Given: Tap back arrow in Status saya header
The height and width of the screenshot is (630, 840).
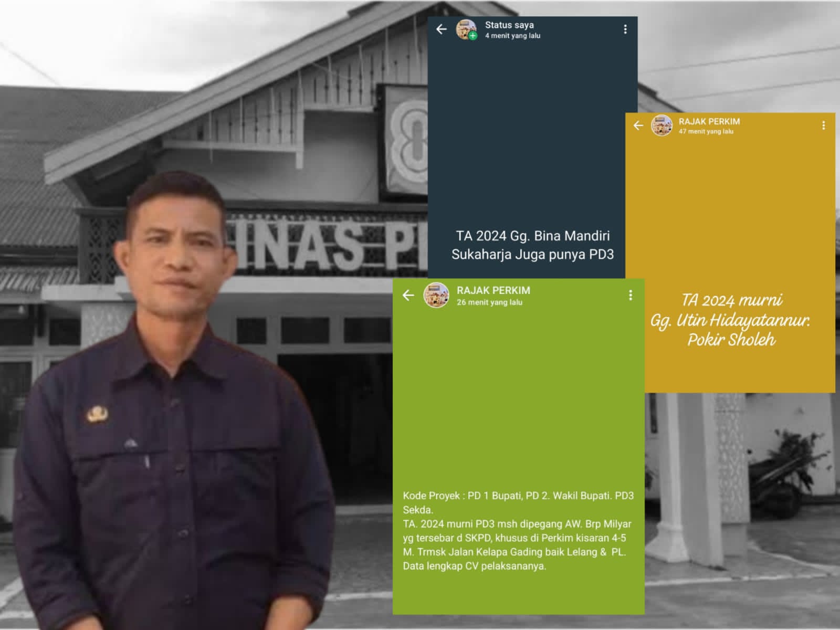Looking at the screenshot, I should (x=442, y=29).
